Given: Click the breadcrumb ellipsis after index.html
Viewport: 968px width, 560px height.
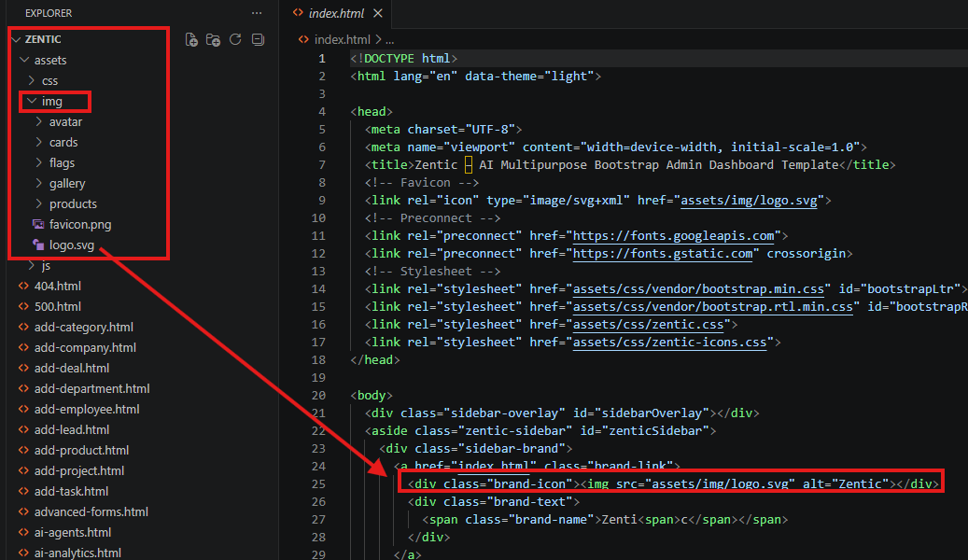Looking at the screenshot, I should click(x=389, y=39).
